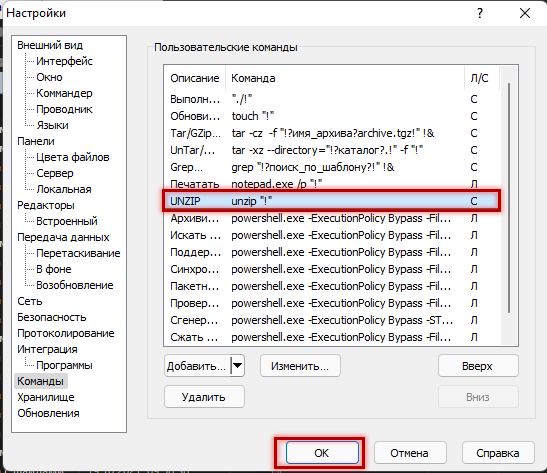Click the Отмена button
The image size is (547, 473).
410,453
